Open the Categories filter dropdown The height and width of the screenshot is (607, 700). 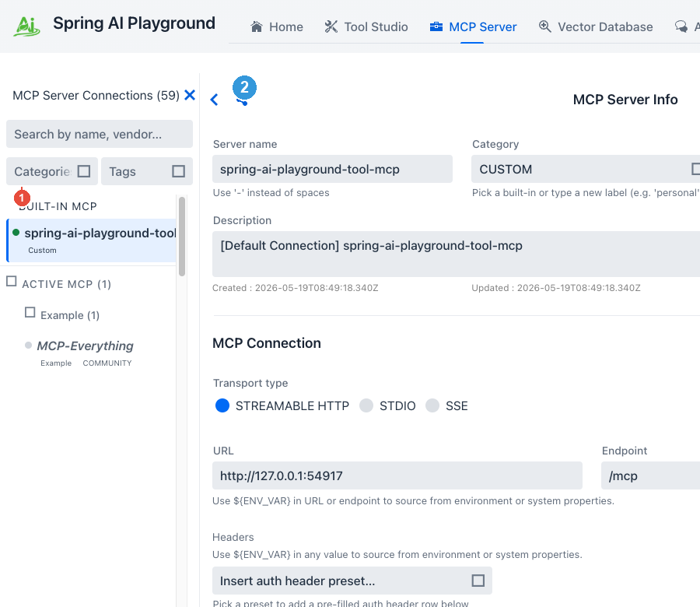click(52, 171)
